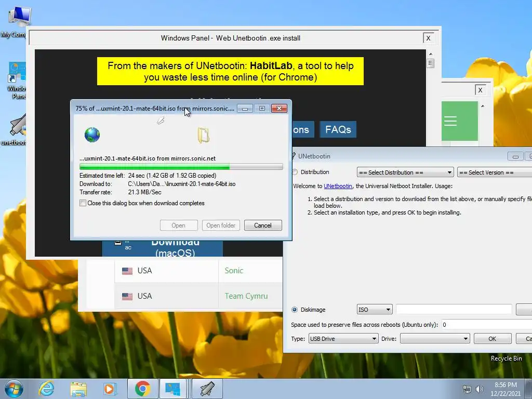This screenshot has height=399, width=532.
Task: Launch Internet Explorer from the taskbar
Action: (x=46, y=389)
